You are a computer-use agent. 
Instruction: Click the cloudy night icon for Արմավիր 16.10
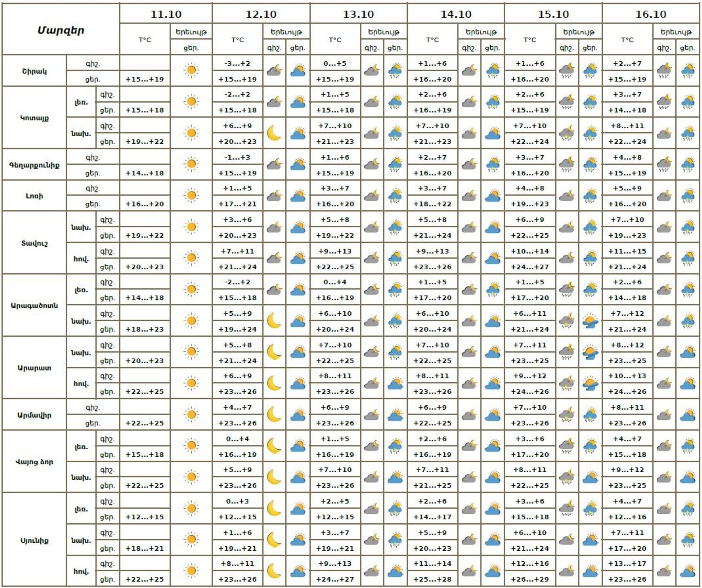pyautogui.click(x=664, y=415)
